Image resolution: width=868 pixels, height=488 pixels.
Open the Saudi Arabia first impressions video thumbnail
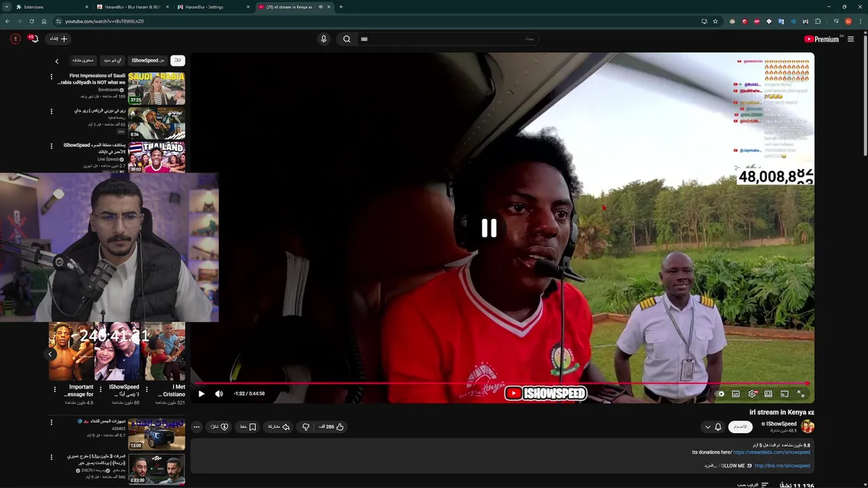click(157, 88)
